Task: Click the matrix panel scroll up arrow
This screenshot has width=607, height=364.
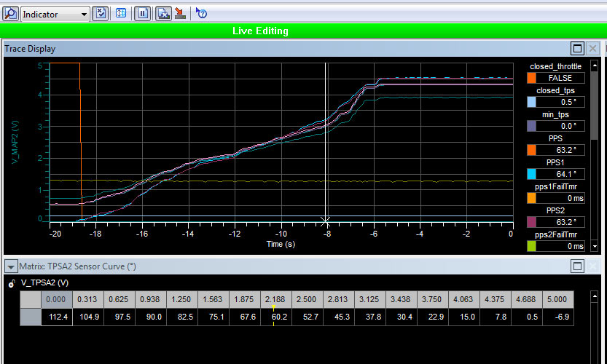Action: [x=594, y=297]
